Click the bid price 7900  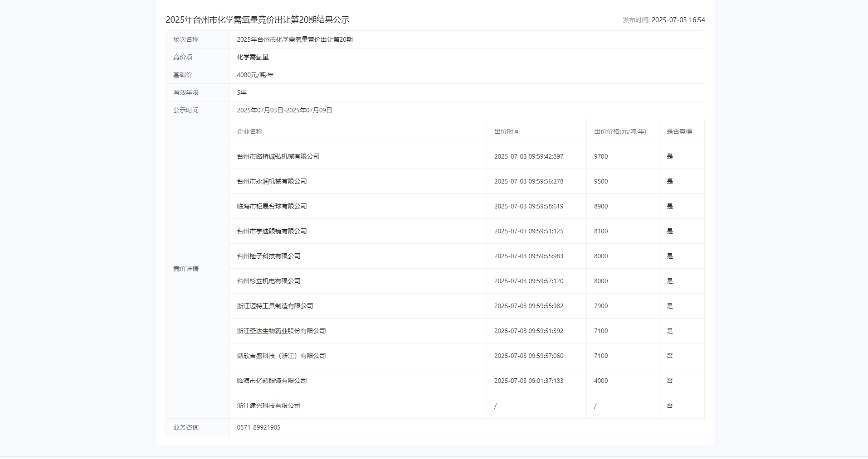[601, 306]
